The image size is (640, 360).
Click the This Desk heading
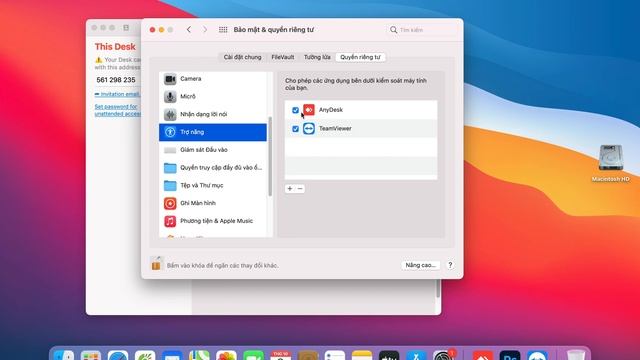pyautogui.click(x=115, y=47)
